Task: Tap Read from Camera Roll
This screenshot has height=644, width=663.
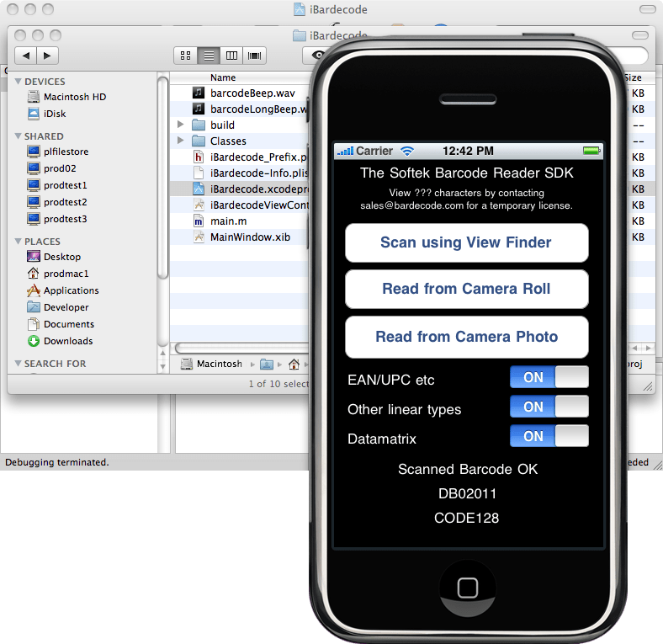Action: (x=466, y=289)
